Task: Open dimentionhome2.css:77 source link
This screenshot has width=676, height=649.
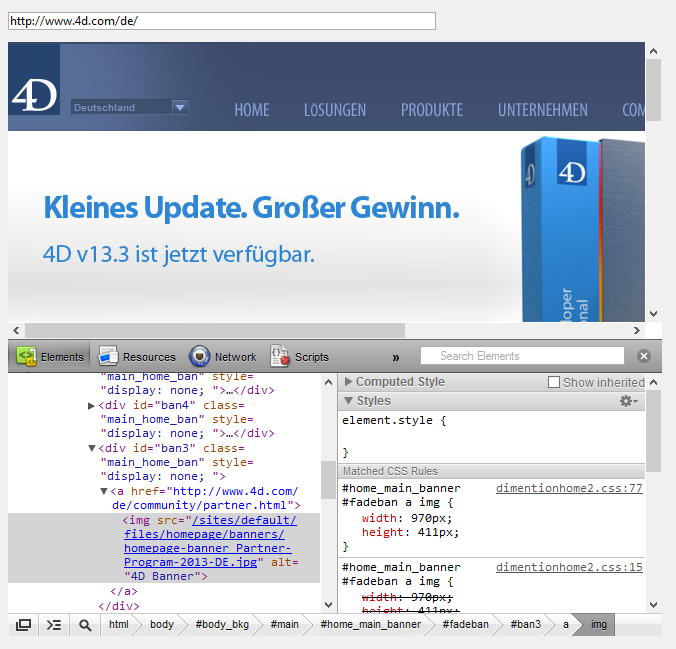Action: [569, 488]
